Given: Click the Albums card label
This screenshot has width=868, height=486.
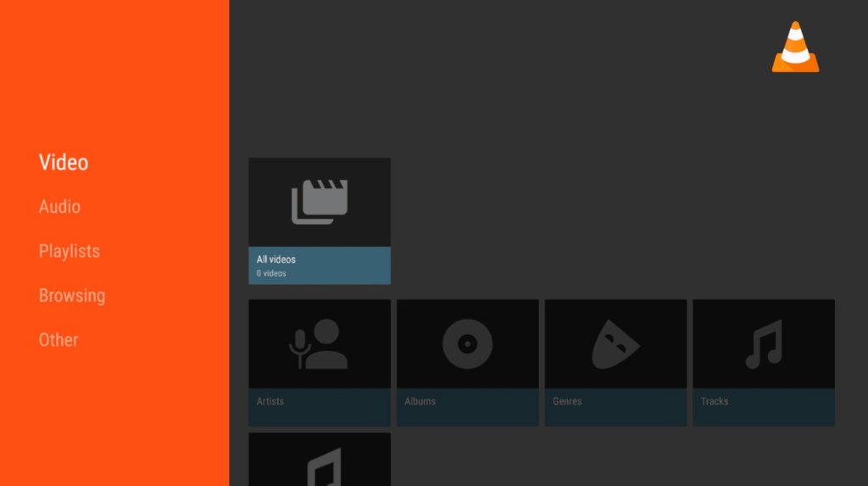Looking at the screenshot, I should coord(420,401).
